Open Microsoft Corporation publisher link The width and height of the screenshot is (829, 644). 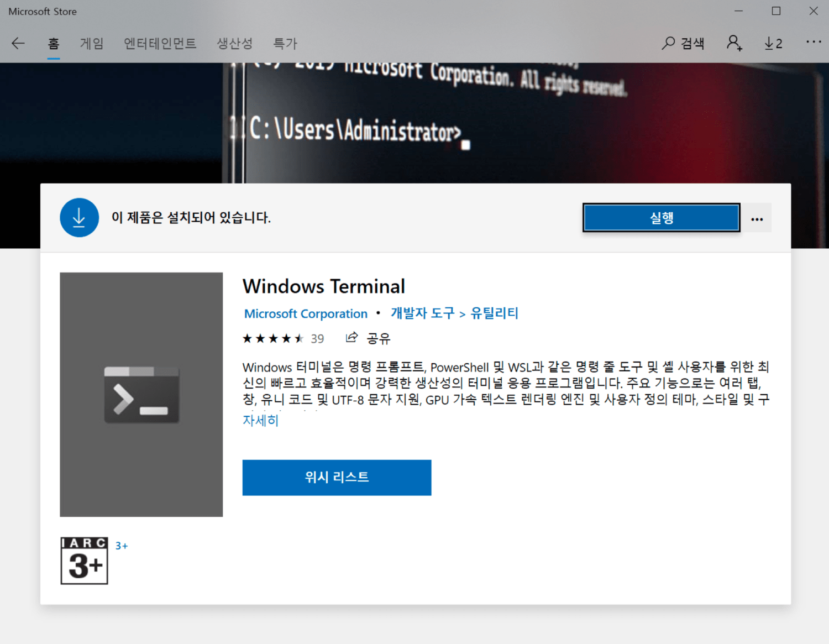pyautogui.click(x=306, y=314)
